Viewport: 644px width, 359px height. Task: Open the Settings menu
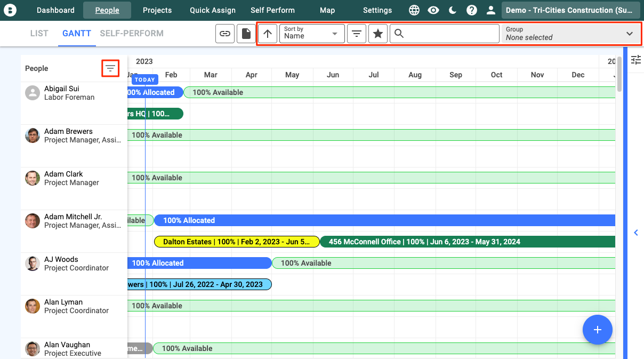(377, 10)
